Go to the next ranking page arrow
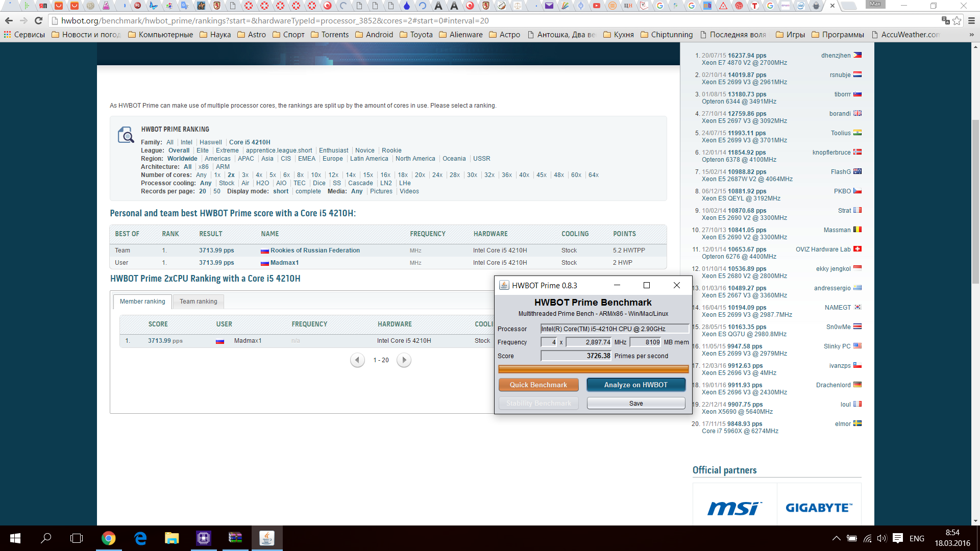Image resolution: width=980 pixels, height=551 pixels. [404, 360]
